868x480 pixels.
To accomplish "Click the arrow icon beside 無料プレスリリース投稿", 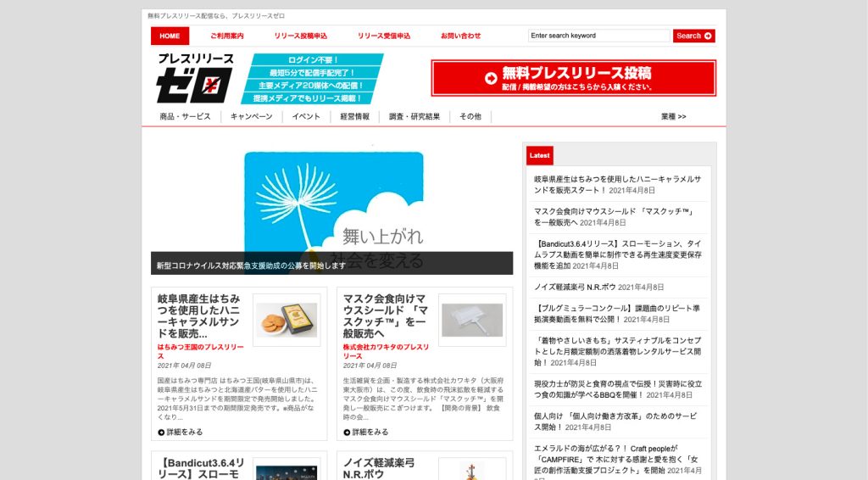I will click(491, 78).
